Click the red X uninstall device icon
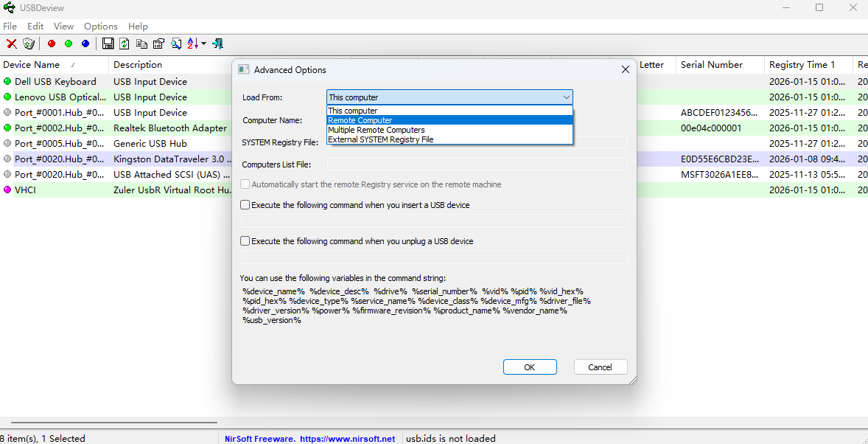The width and height of the screenshot is (868, 444). pos(12,44)
